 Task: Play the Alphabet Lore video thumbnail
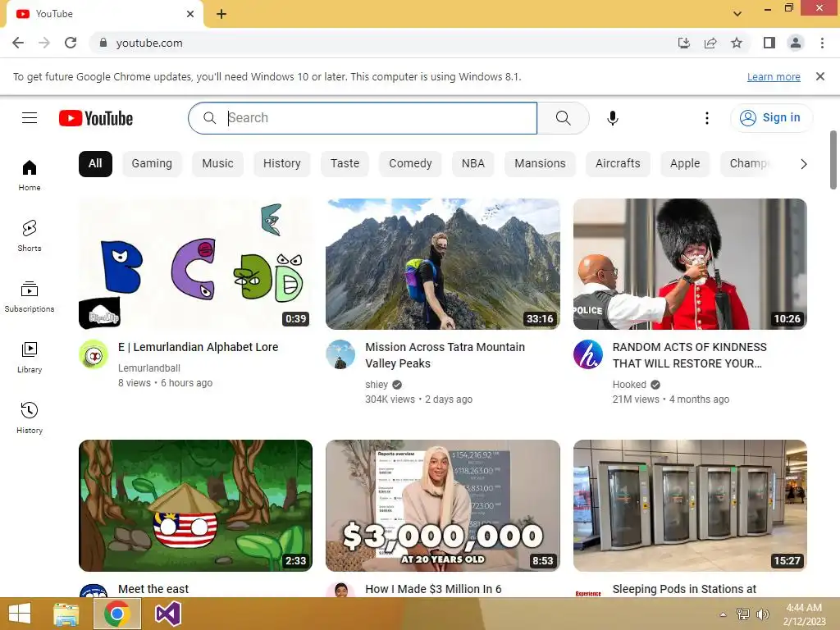click(x=195, y=264)
